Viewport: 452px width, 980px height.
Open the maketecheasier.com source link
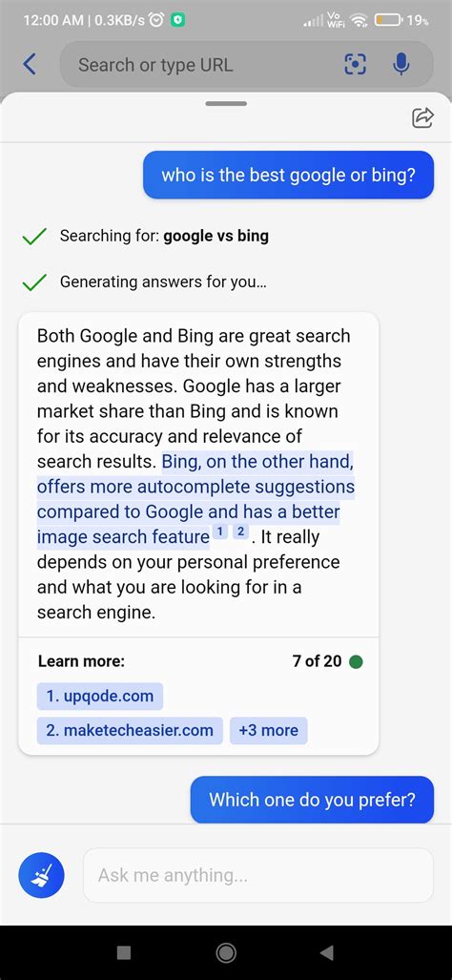[x=130, y=730]
